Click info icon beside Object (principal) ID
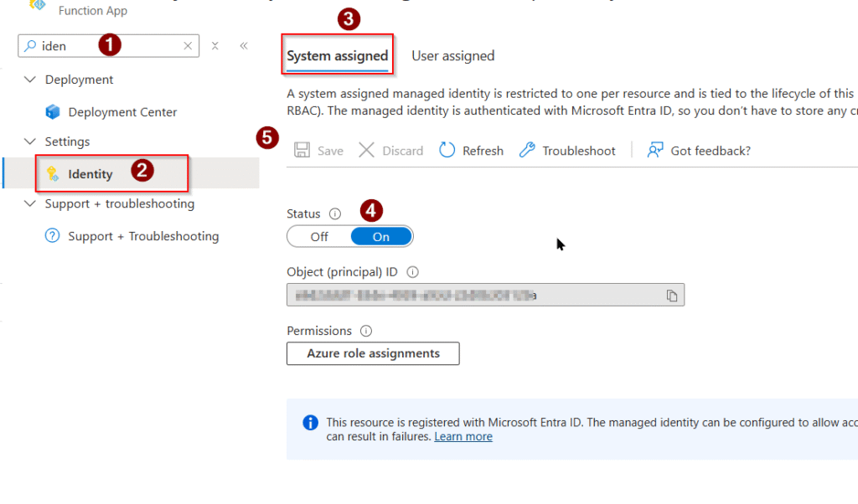This screenshot has height=504, width=858. coord(412,272)
